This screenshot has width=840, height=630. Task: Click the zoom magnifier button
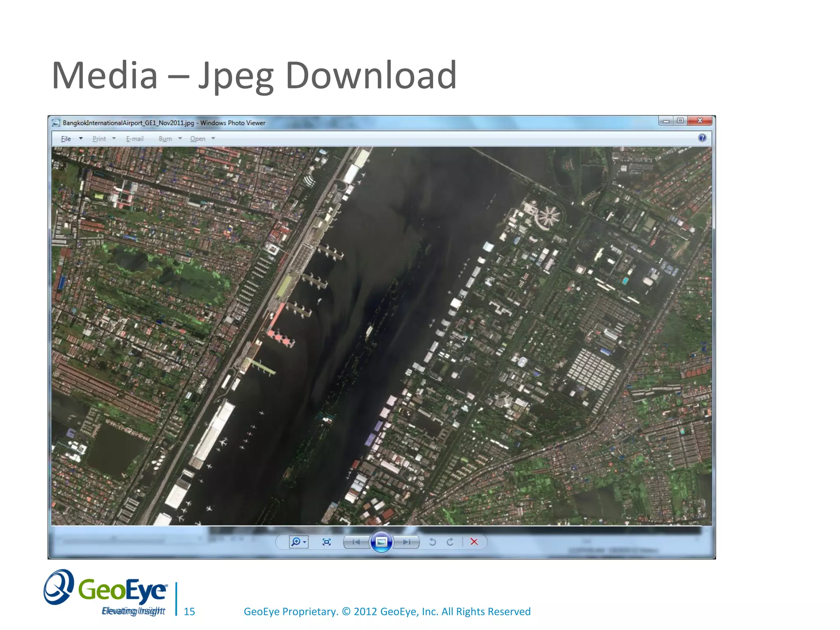tap(295, 542)
